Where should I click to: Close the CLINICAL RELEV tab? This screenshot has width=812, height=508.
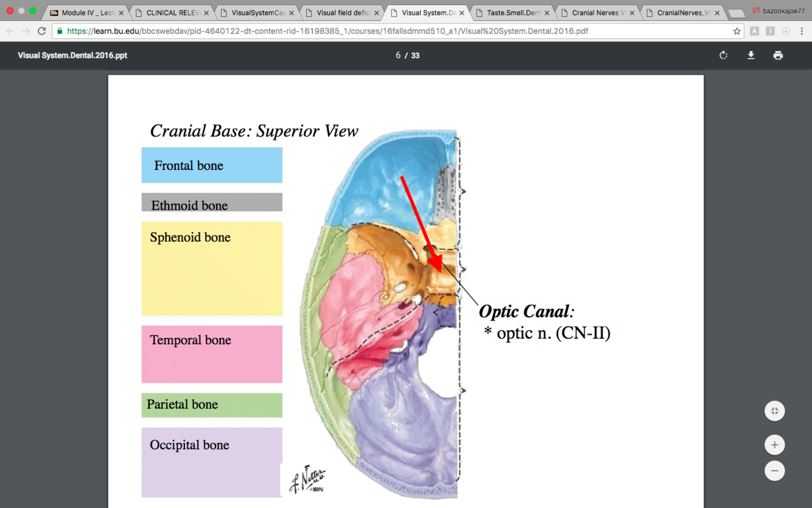click(x=206, y=12)
